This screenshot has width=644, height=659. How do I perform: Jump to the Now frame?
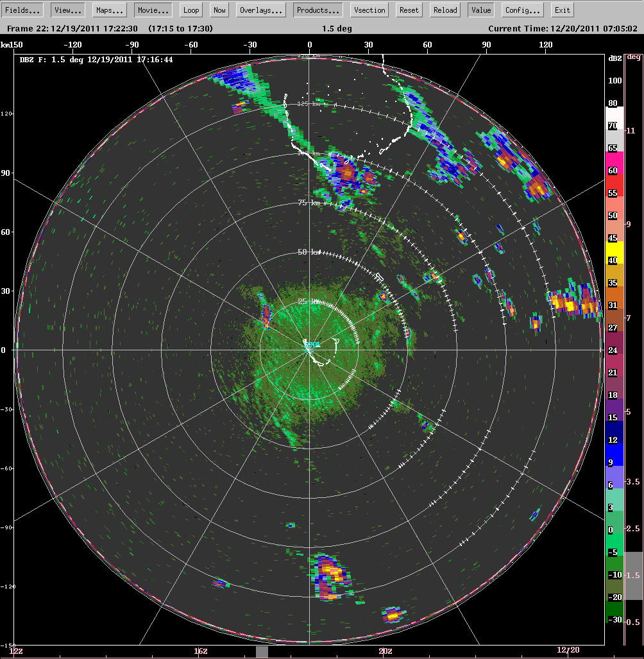tap(219, 10)
